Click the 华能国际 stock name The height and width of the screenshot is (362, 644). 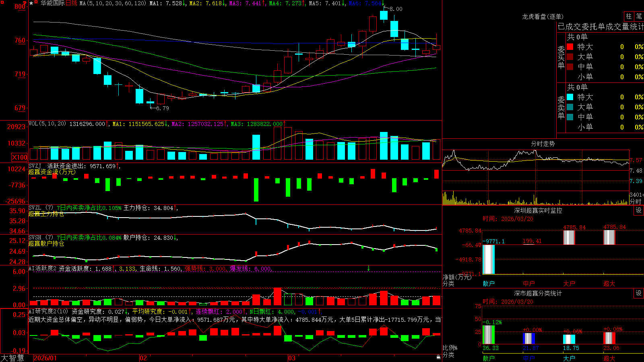pos(53,3)
